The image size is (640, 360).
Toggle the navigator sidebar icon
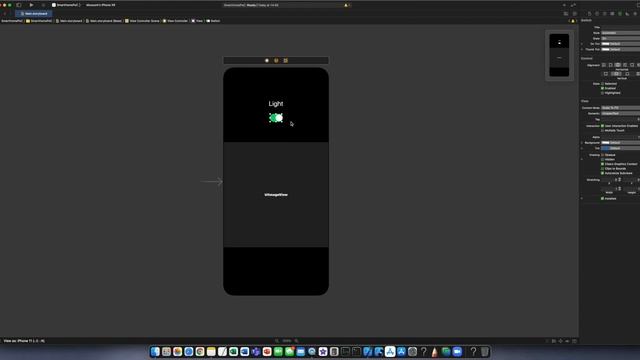[19, 5]
